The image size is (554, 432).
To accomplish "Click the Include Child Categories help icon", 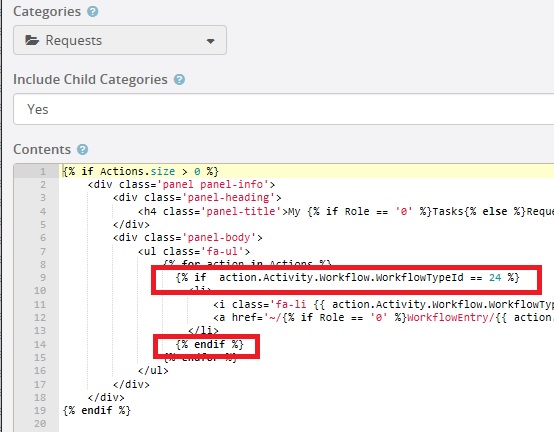I will [x=179, y=79].
